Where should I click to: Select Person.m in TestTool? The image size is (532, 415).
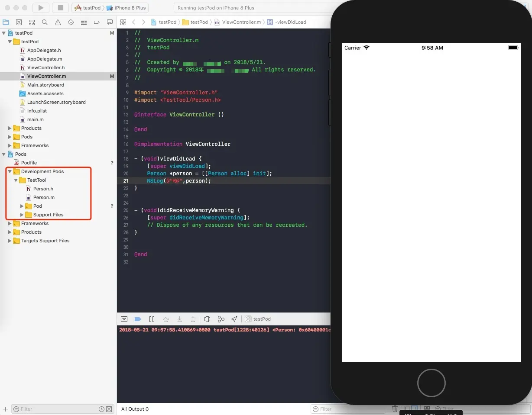pos(40,197)
